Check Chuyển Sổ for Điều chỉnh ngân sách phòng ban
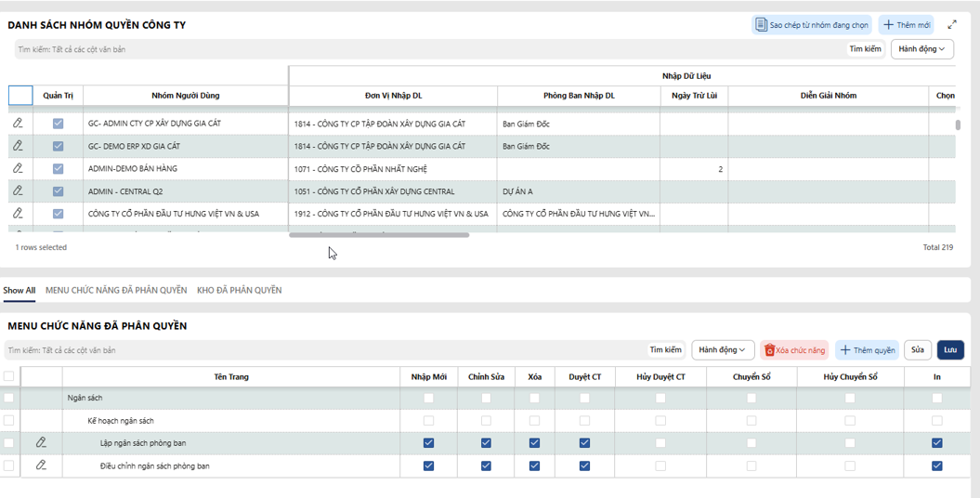The image size is (980, 498). tap(751, 465)
